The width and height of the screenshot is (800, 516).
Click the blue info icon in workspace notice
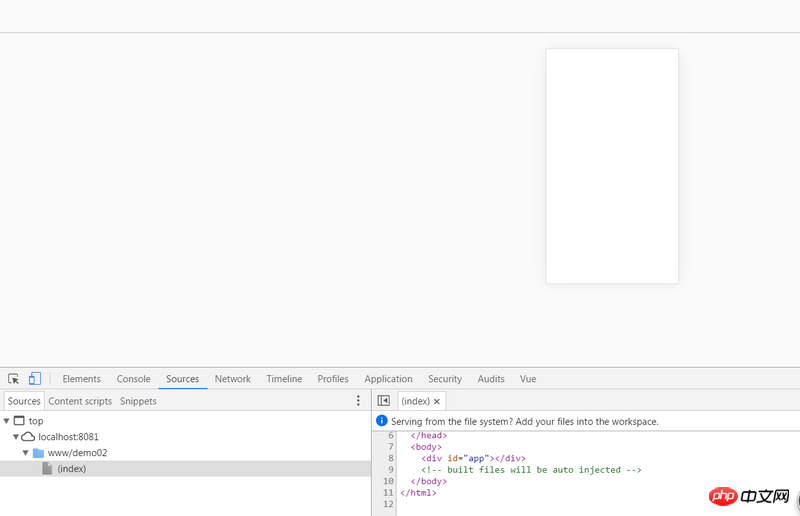pyautogui.click(x=381, y=421)
